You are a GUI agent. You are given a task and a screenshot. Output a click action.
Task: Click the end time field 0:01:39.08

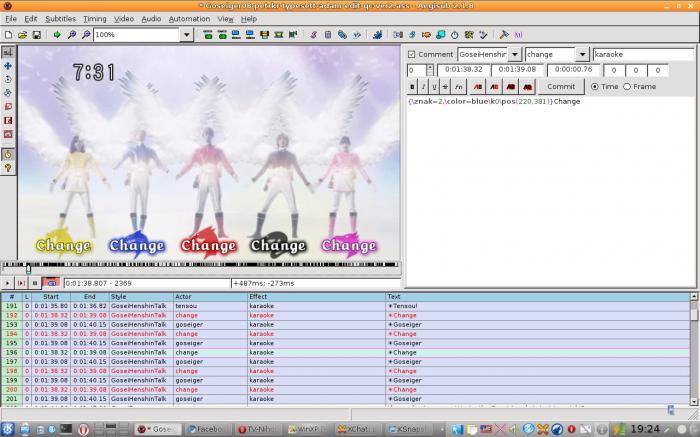517,70
